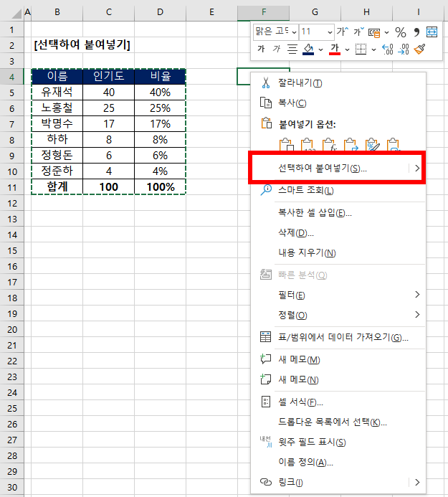448x497 pixels.
Task: Toggle bold formatting in mini toolbar
Action: tap(261, 49)
